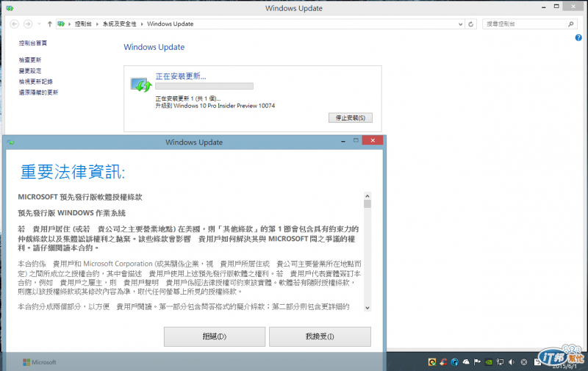Click the MICROSOFT 預先發行版軟體授權條款 heading
588x371 pixels.
point(80,197)
